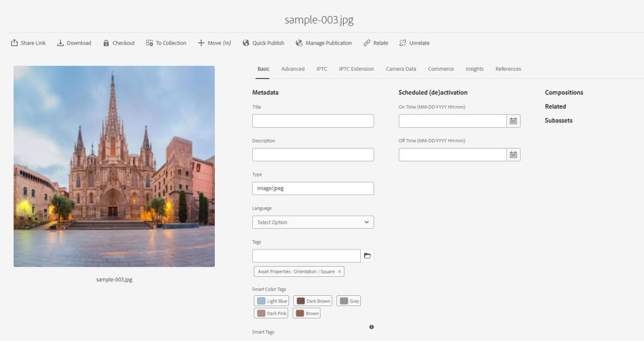Select the Dark Pink color tag
This screenshot has width=644, height=341.
point(271,314)
